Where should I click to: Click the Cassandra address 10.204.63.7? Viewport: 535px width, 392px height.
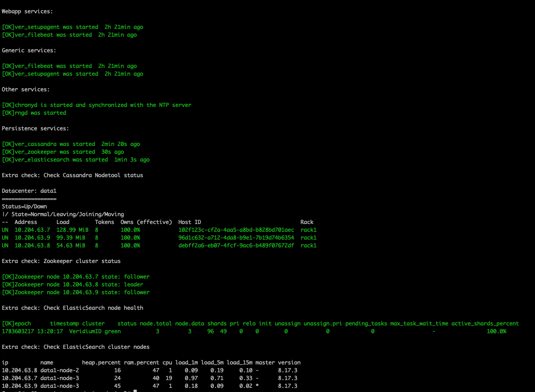(x=32, y=230)
